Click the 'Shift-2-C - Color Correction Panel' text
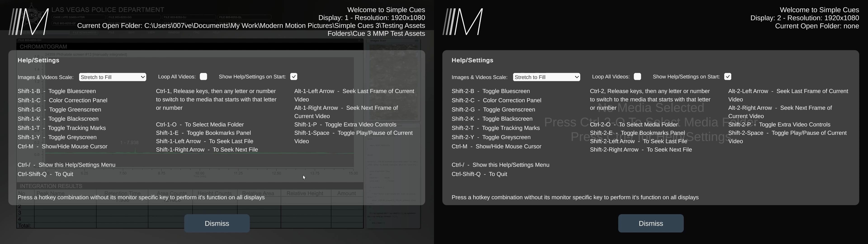The image size is (868, 244). (497, 101)
